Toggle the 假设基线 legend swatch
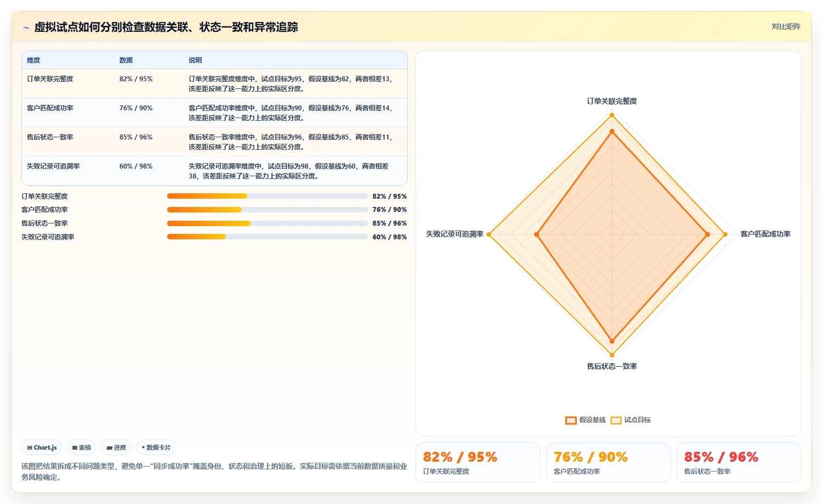The width and height of the screenshot is (823, 504). [571, 420]
